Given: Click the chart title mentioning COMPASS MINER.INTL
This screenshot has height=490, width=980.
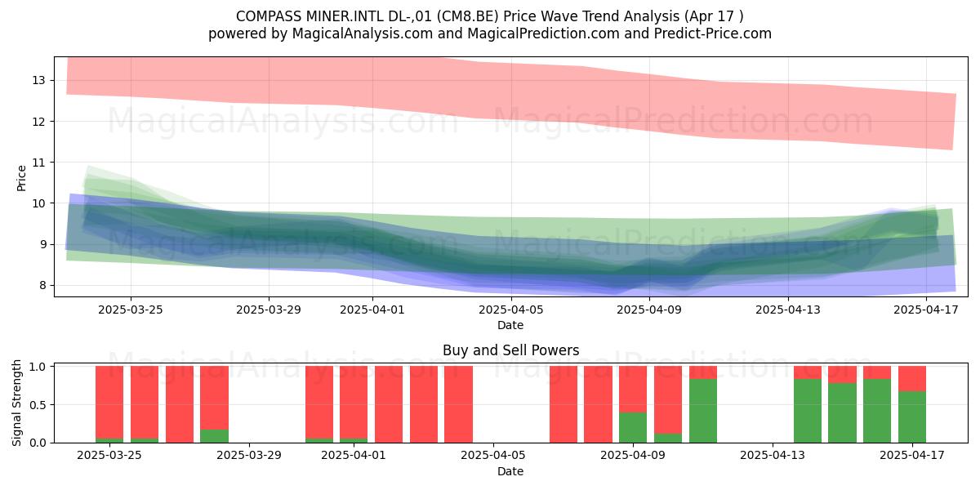Looking at the screenshot, I should coord(490,16).
